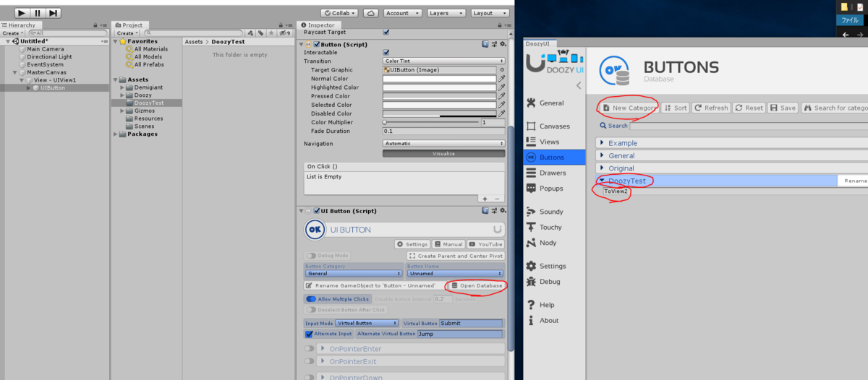Select the DoozyUI window tab
Screen dimensions: 868x380
pos(538,43)
